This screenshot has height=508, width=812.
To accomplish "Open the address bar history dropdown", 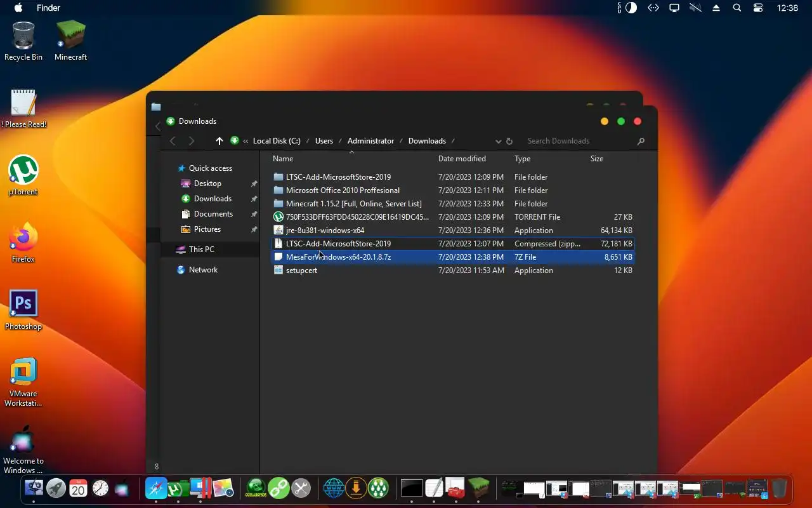I will coord(498,141).
